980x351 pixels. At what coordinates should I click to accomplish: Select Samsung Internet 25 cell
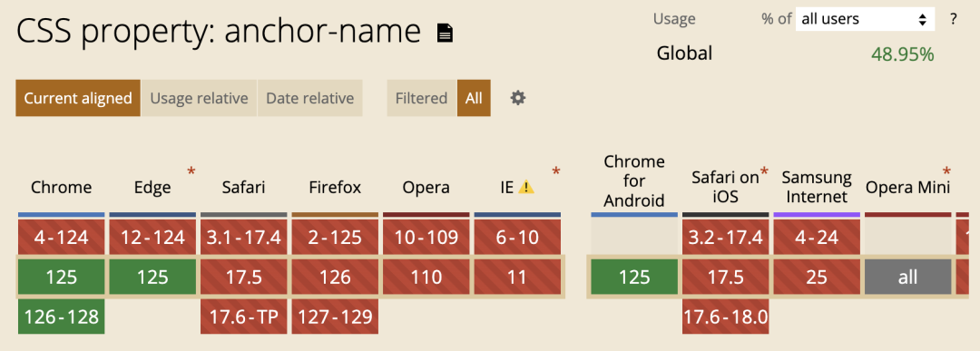(817, 277)
